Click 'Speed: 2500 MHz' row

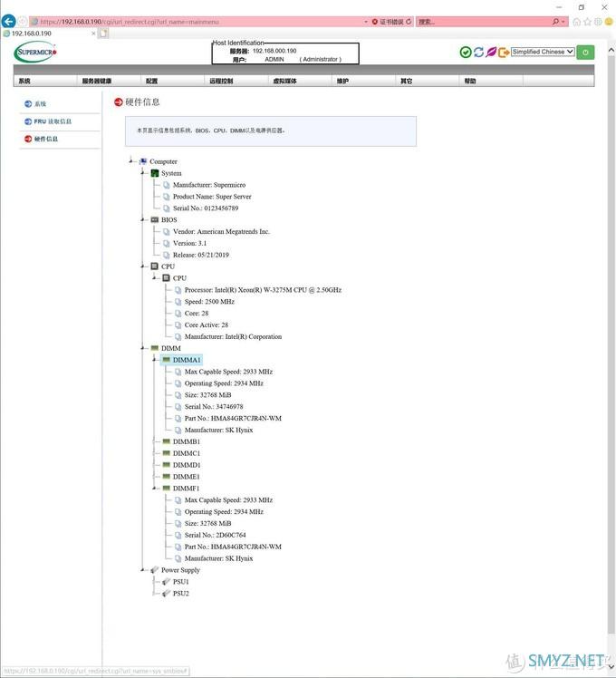209,301
